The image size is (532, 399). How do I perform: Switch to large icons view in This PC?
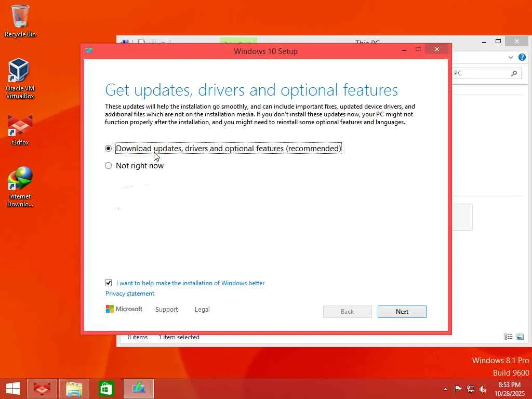[520, 337]
